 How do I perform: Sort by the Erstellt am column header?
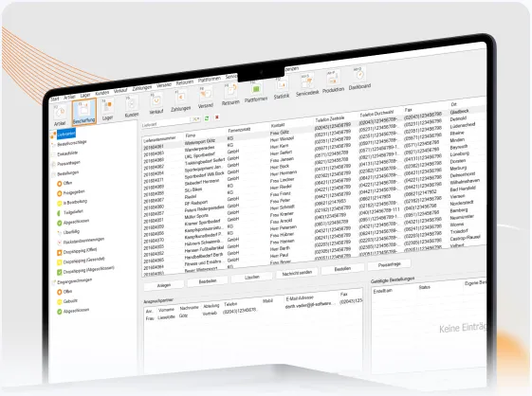tap(383, 291)
